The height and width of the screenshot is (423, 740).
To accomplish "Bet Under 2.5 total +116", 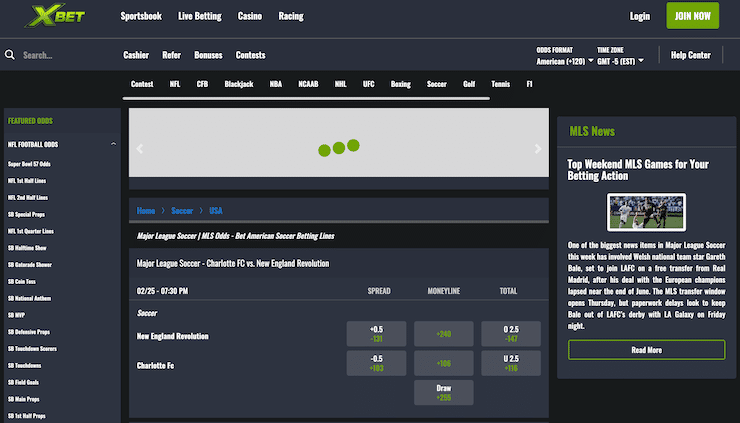I will click(x=511, y=363).
